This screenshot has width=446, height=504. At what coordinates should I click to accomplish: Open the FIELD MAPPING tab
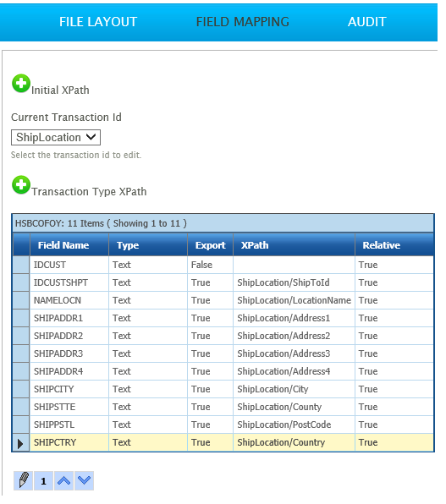(243, 22)
